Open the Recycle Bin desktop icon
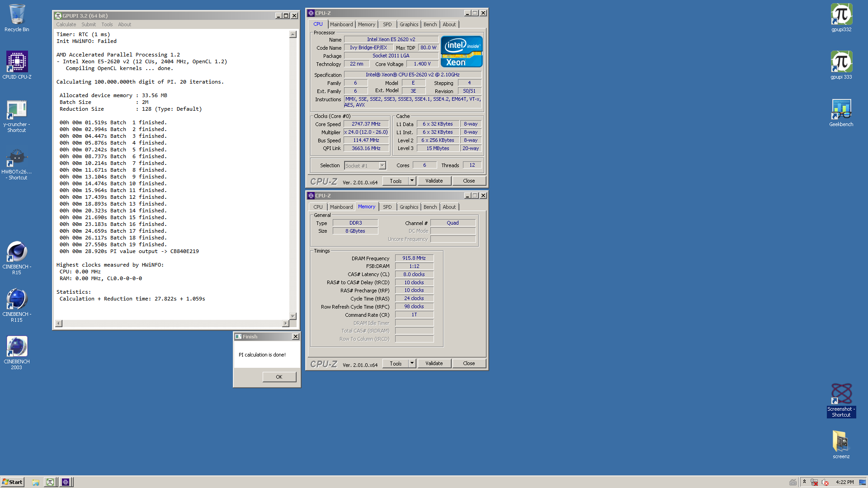This screenshot has height=488, width=868. pos(17,18)
